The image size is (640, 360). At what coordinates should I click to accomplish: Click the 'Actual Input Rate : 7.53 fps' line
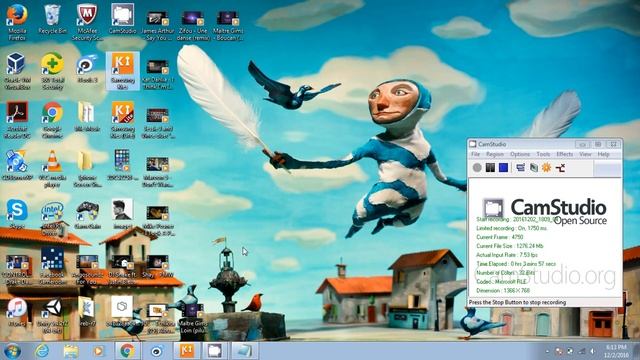[x=507, y=255]
